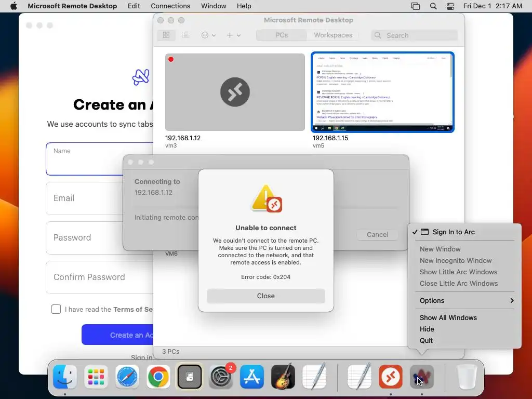Switch to grid view in Remote Desktop
532x399 pixels.
point(166,35)
